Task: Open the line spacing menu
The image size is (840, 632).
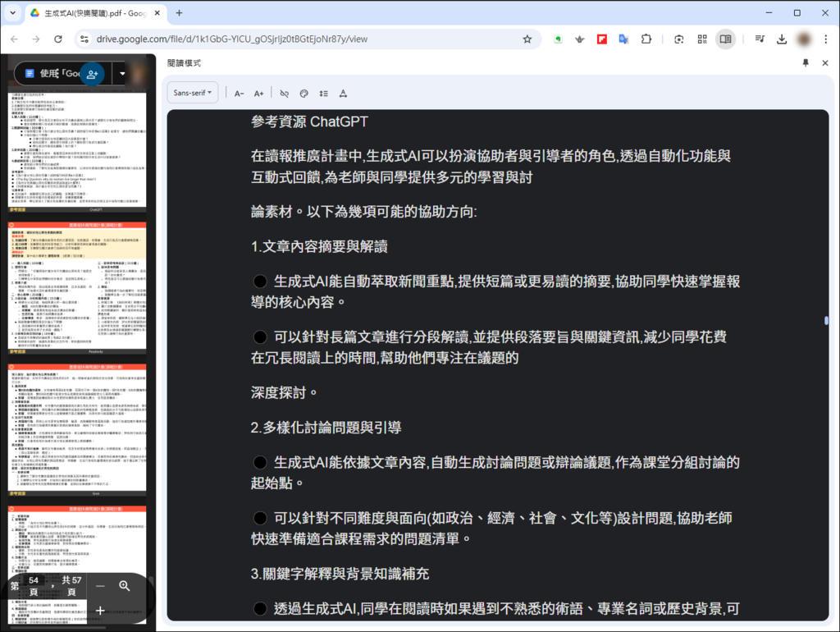Action: tap(323, 94)
